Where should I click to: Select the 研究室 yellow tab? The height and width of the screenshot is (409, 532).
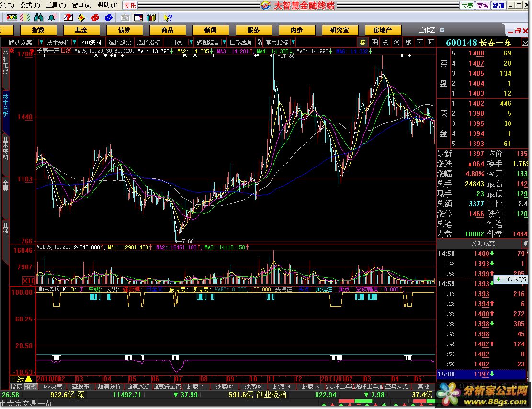tap(340, 30)
